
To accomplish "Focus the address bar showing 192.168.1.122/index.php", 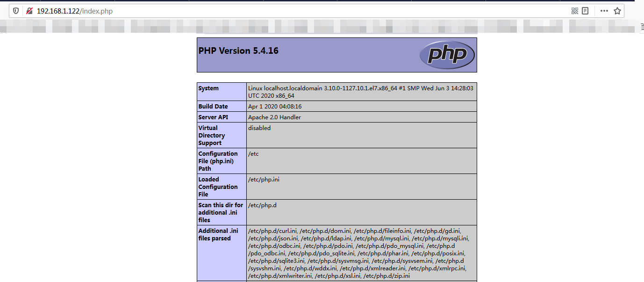I will [x=280, y=11].
